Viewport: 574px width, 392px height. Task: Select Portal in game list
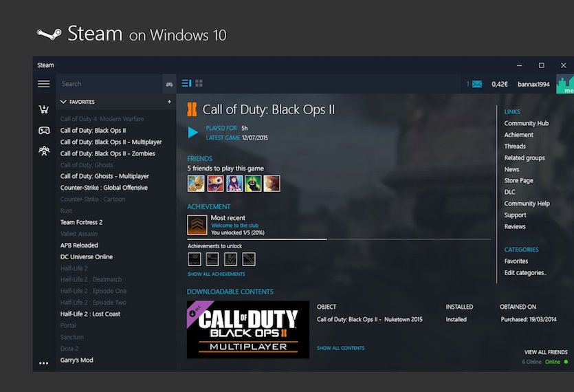[x=68, y=325]
